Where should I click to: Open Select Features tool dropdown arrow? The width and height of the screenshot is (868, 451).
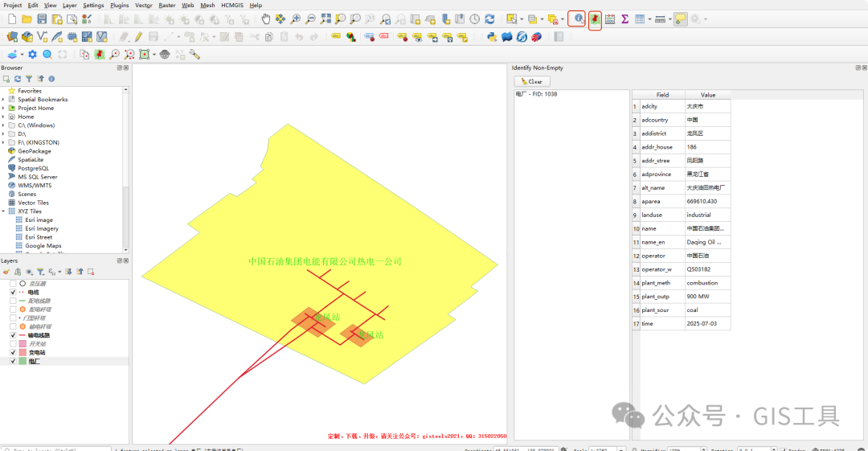point(522,19)
